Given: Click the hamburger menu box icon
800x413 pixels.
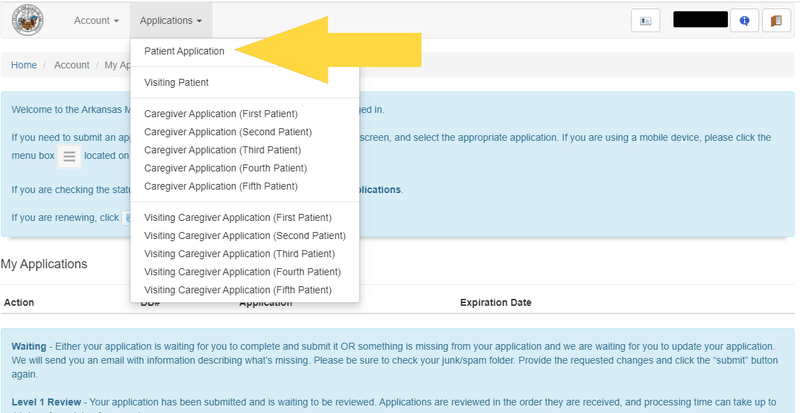Looking at the screenshot, I should pyautogui.click(x=69, y=156).
